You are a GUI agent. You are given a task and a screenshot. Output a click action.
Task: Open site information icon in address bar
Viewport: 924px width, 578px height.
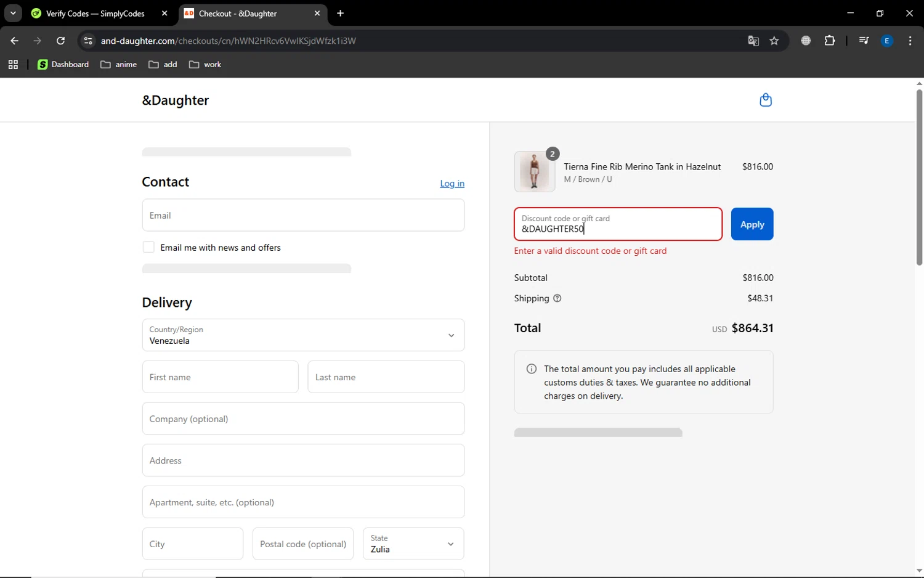[x=88, y=41]
